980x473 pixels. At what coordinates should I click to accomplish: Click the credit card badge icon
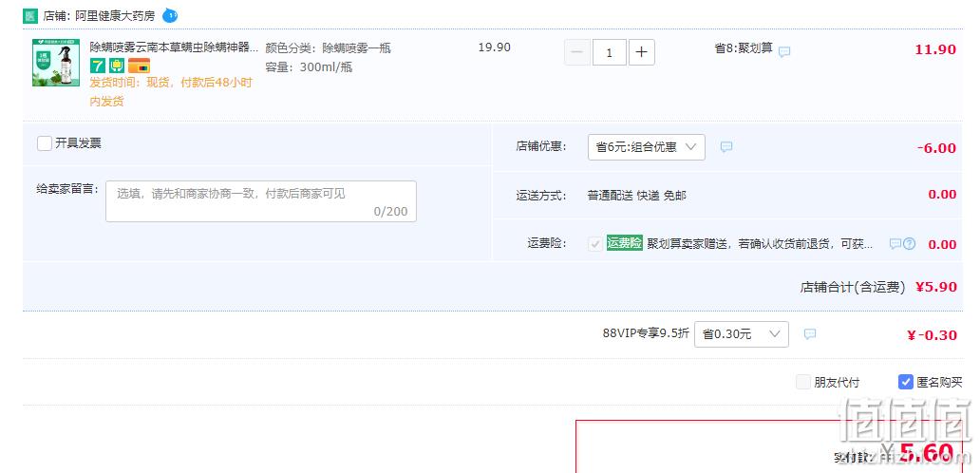[139, 66]
